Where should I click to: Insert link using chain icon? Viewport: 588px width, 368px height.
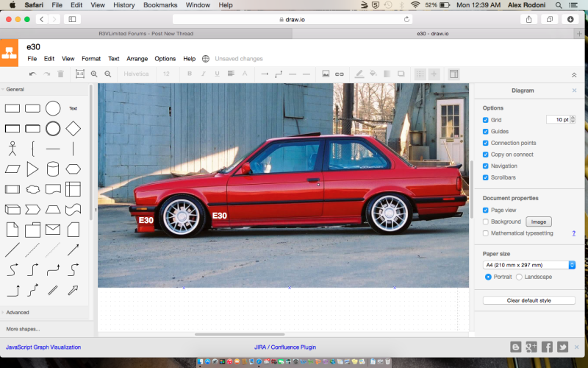(x=340, y=74)
